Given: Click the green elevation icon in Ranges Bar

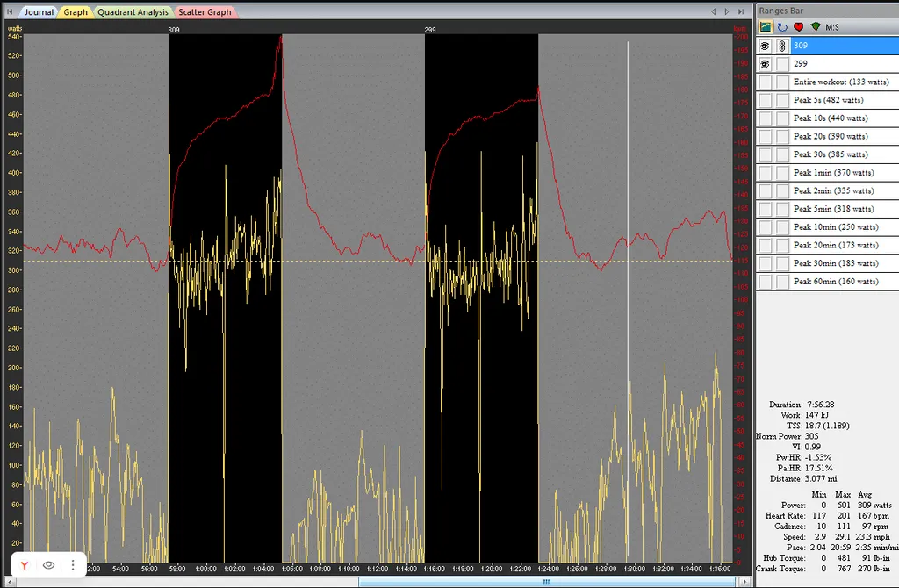Looking at the screenshot, I should coord(815,27).
